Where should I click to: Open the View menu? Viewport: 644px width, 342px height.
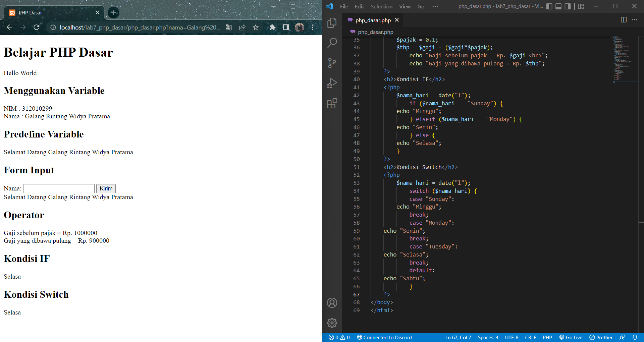coord(405,6)
